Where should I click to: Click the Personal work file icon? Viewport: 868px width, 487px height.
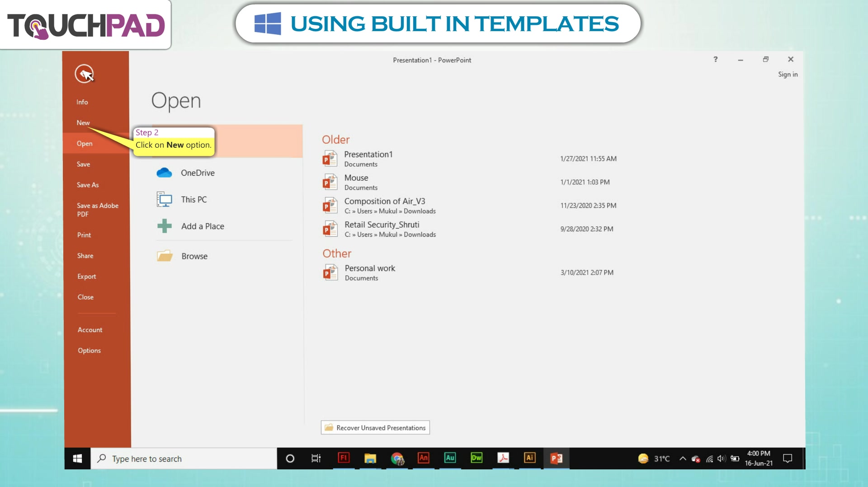330,273
